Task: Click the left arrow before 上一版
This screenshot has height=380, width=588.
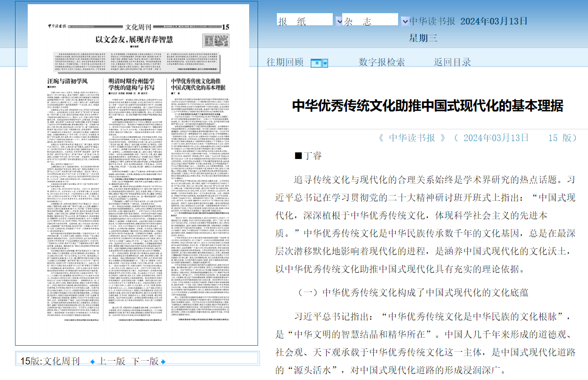Action: (93, 361)
